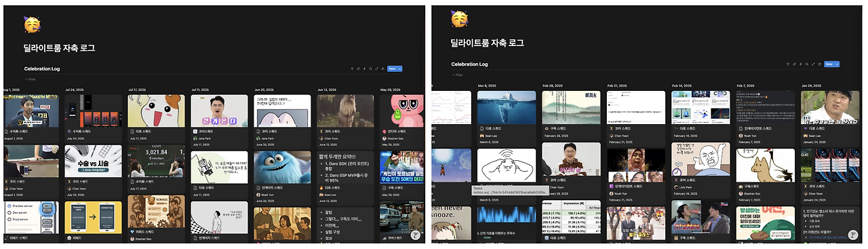Click Filter row under Celebration Log, left window
Viewport: 868px width, 249px height.
coord(31,79)
